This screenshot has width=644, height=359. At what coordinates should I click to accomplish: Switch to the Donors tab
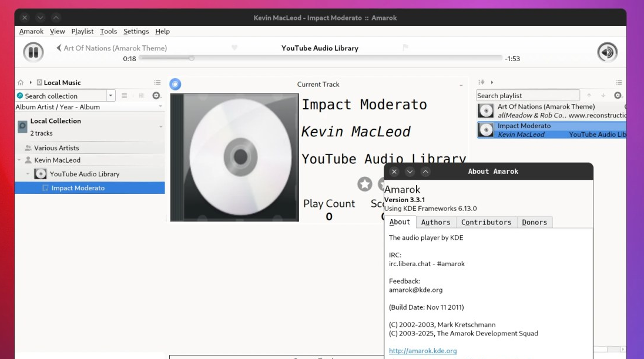point(534,222)
